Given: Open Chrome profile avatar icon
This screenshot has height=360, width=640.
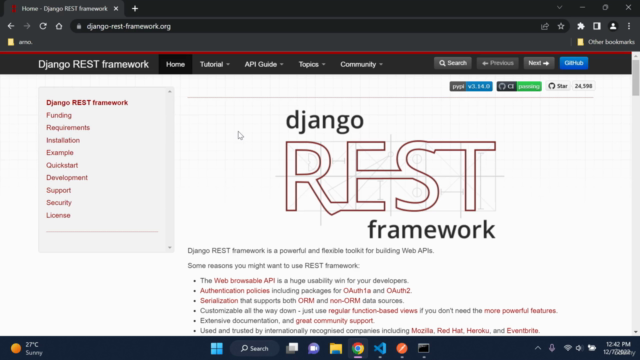Looking at the screenshot, I should (613, 26).
